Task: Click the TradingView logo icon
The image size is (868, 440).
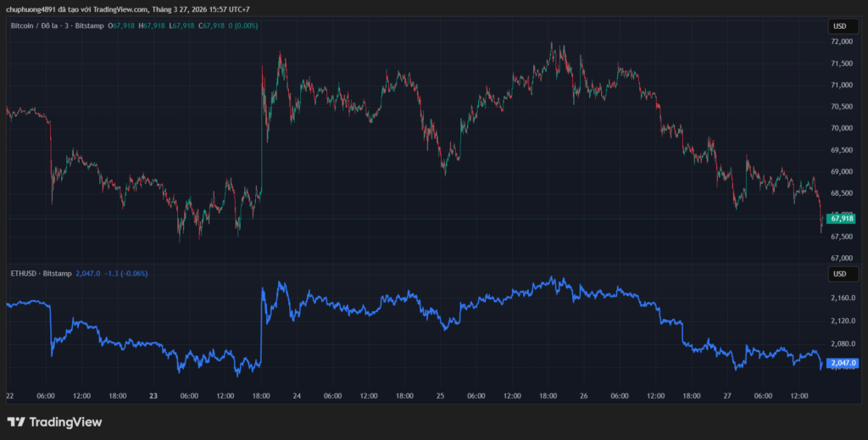Action: pos(16,421)
